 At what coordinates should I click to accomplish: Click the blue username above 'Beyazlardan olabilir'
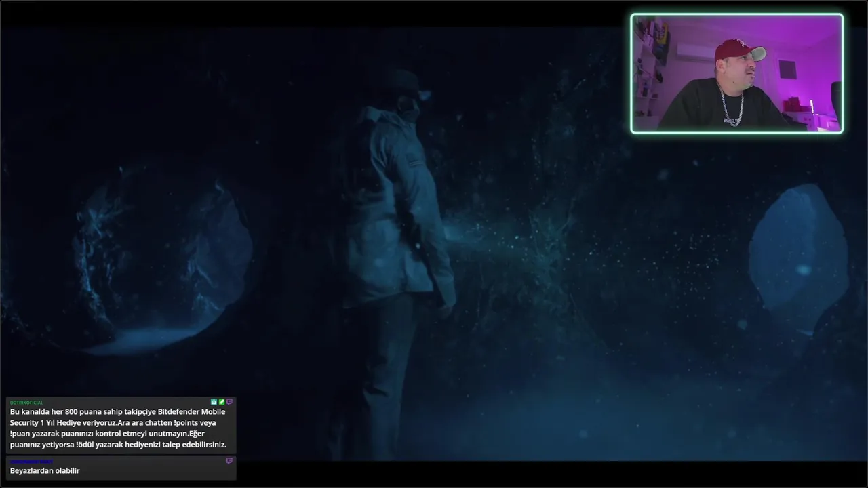coord(31,462)
